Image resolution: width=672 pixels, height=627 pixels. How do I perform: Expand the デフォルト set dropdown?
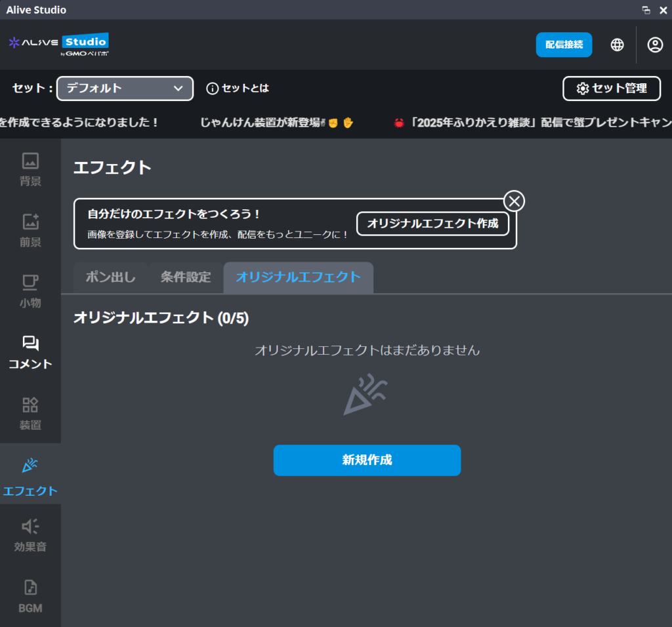click(125, 89)
